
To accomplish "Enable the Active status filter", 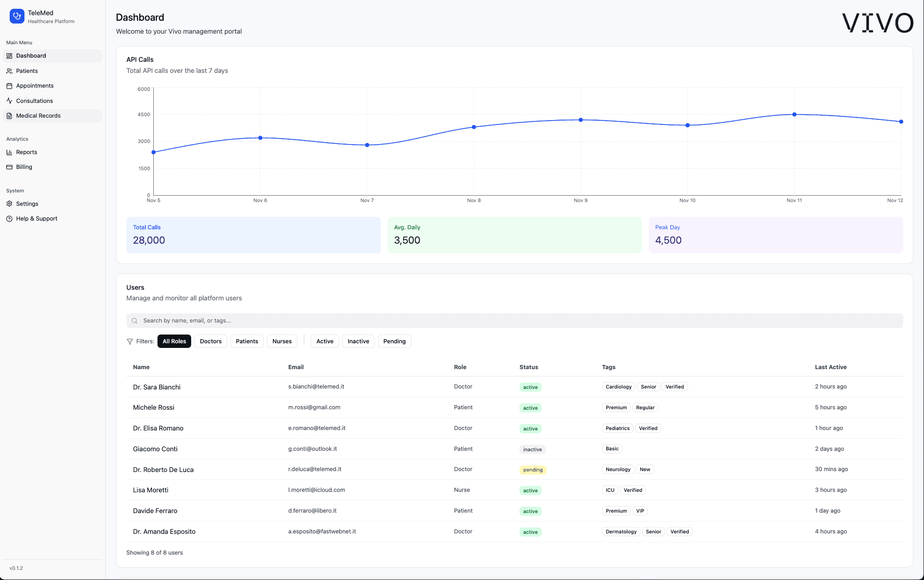I will (x=324, y=341).
